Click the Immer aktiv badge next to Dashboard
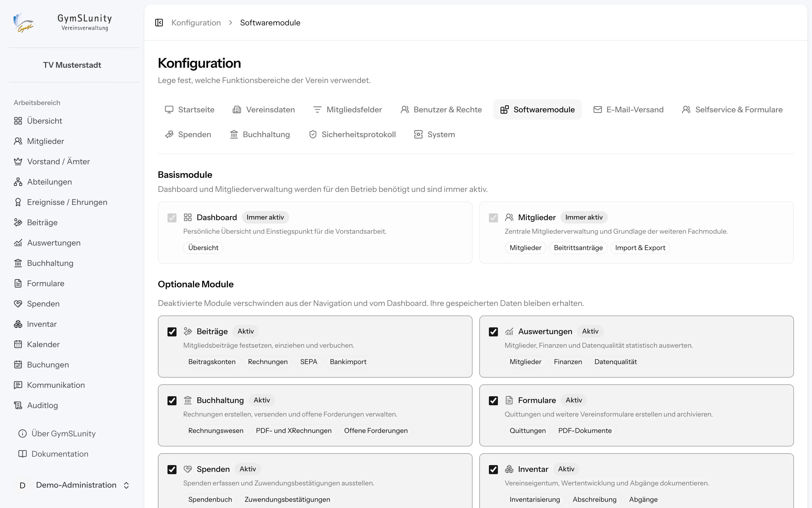Viewport: 812px width, 508px height. point(265,217)
